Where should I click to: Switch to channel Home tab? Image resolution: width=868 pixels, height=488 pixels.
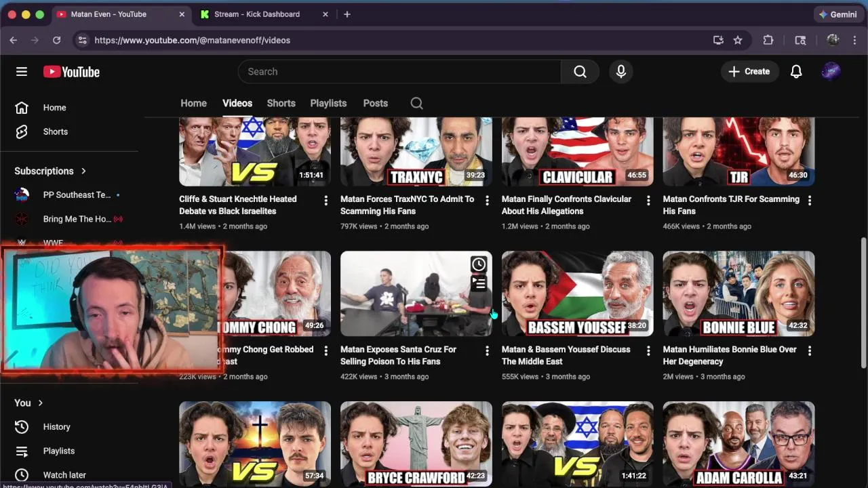click(193, 103)
